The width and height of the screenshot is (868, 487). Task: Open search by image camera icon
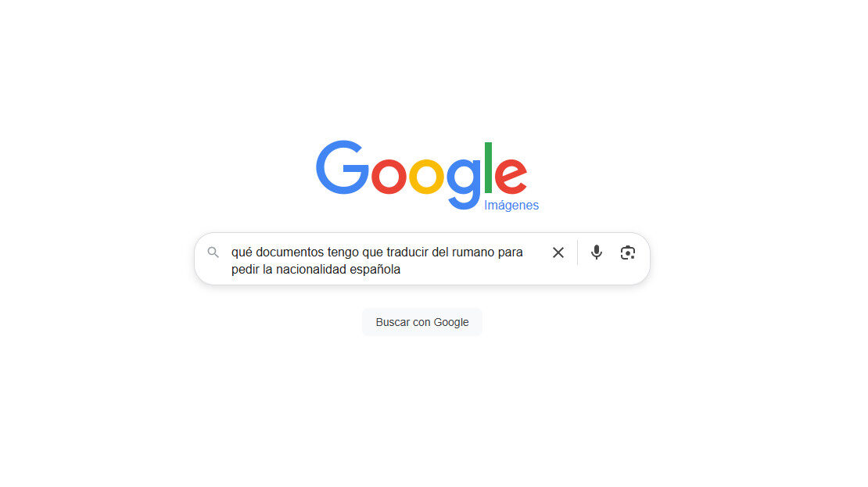pos(628,252)
